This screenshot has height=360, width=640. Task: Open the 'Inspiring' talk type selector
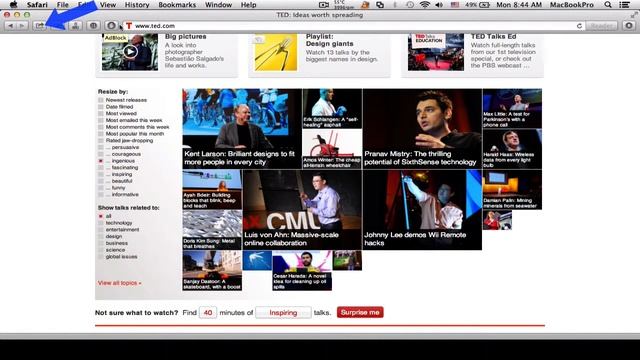(283, 312)
